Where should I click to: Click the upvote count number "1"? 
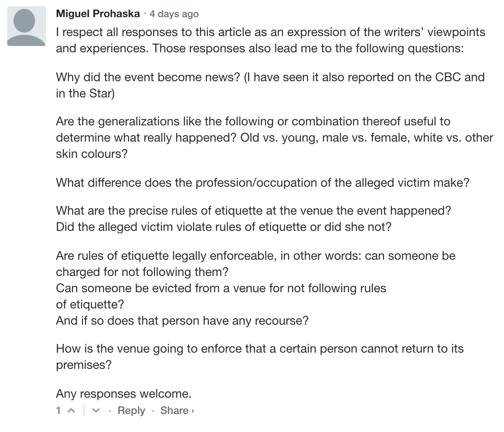point(59,411)
